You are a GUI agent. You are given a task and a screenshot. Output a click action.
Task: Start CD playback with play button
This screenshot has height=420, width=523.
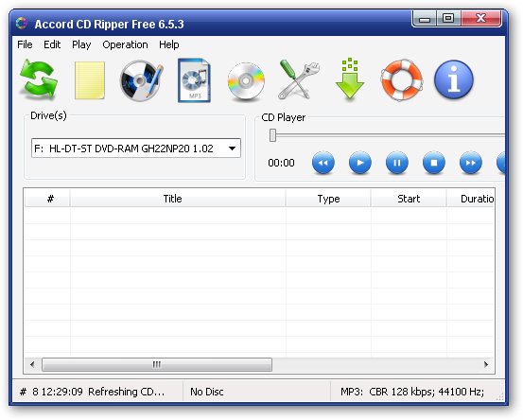360,163
